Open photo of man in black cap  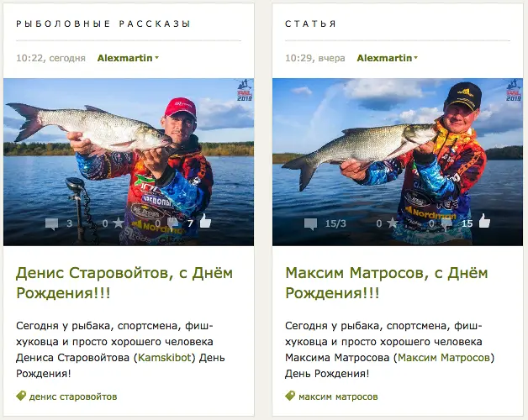click(x=398, y=162)
